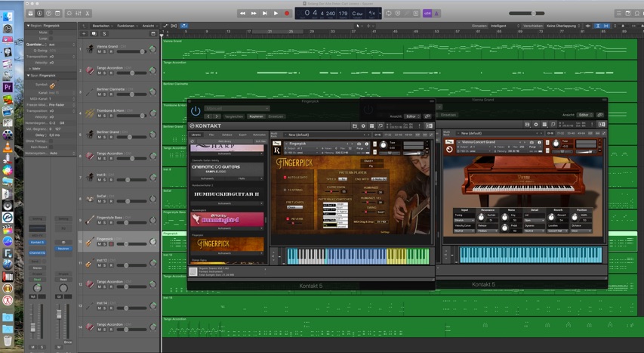This screenshot has width=644, height=353.
Task: Open Kontakt options gear in Fingerpick window
Action: coord(363,125)
